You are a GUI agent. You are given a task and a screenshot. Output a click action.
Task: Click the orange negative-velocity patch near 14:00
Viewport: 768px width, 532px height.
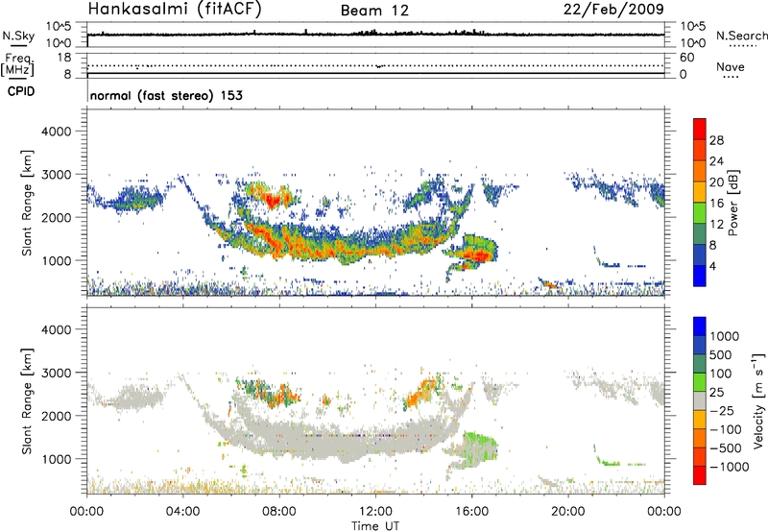420,392
